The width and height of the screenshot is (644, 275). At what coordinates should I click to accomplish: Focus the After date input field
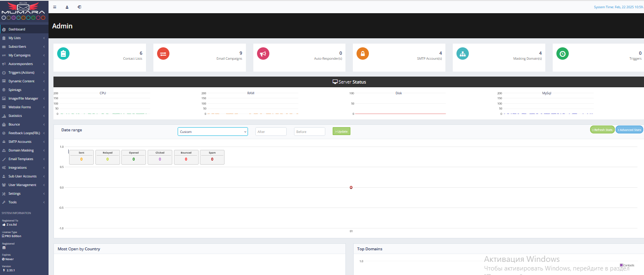click(x=271, y=132)
